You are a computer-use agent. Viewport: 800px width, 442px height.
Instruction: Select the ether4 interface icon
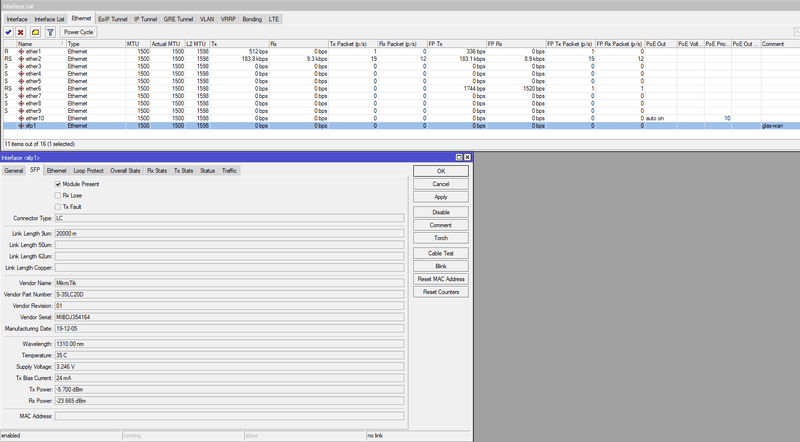21,73
